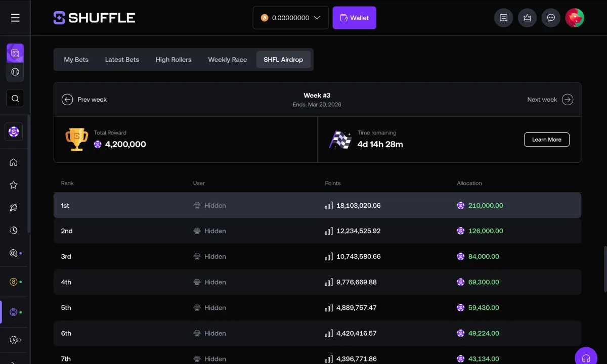Open the VIP crown icon
This screenshot has height=364, width=607.
527,18
